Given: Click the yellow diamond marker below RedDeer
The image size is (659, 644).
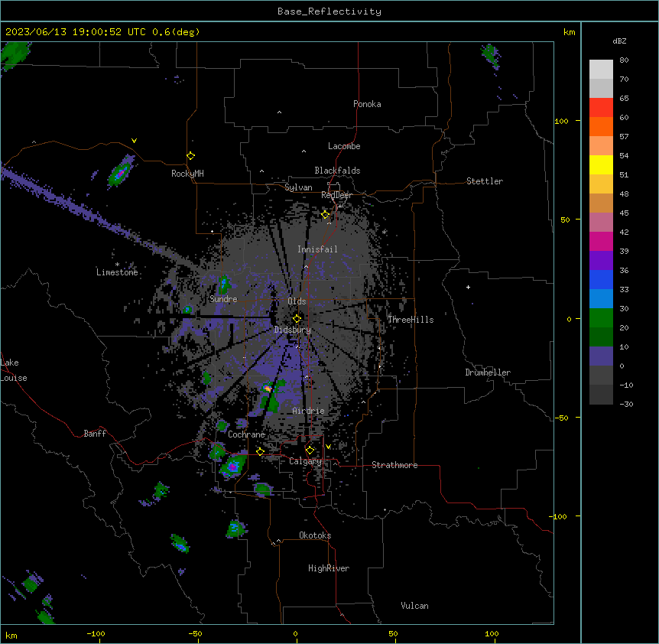Looking at the screenshot, I should pos(326,215).
